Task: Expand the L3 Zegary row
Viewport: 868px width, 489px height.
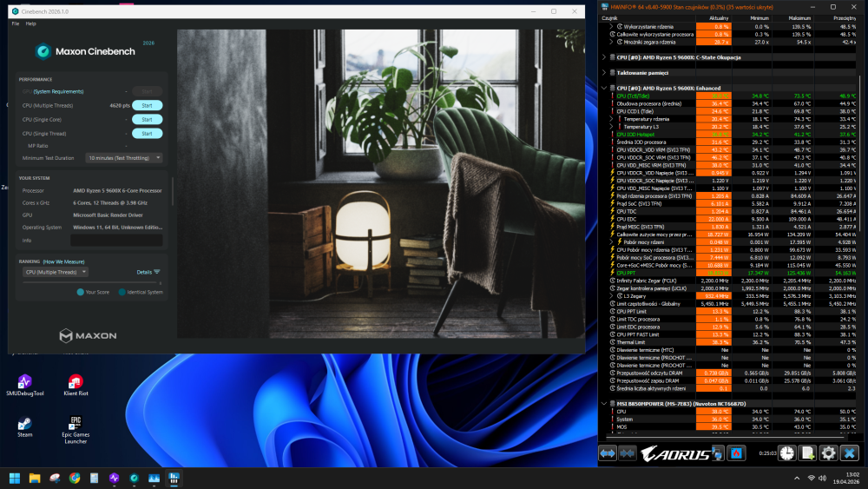Action: pyautogui.click(x=612, y=296)
